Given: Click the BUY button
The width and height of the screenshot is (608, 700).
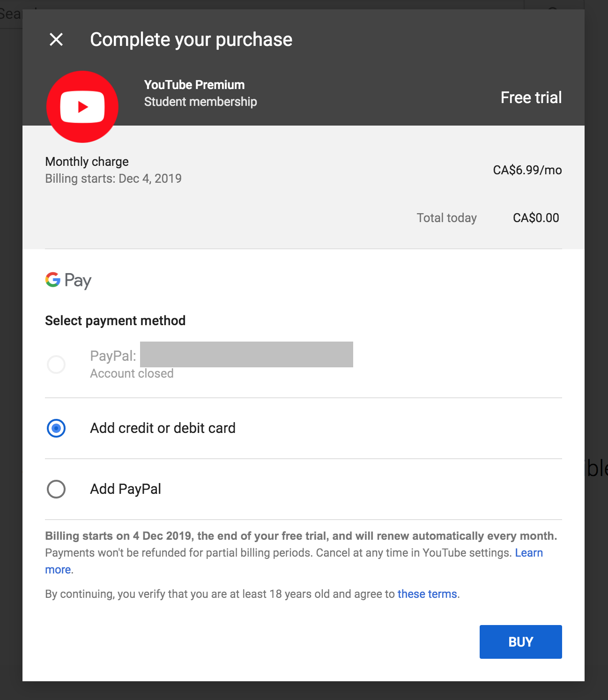Looking at the screenshot, I should click(x=521, y=642).
